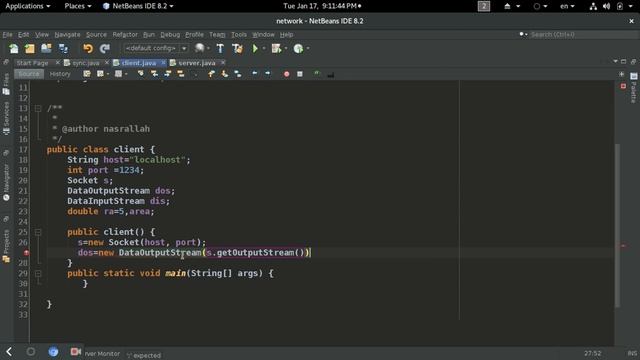Collapse the Javadoc comment fold line 13
This screenshot has width=640, height=360.
point(38,109)
